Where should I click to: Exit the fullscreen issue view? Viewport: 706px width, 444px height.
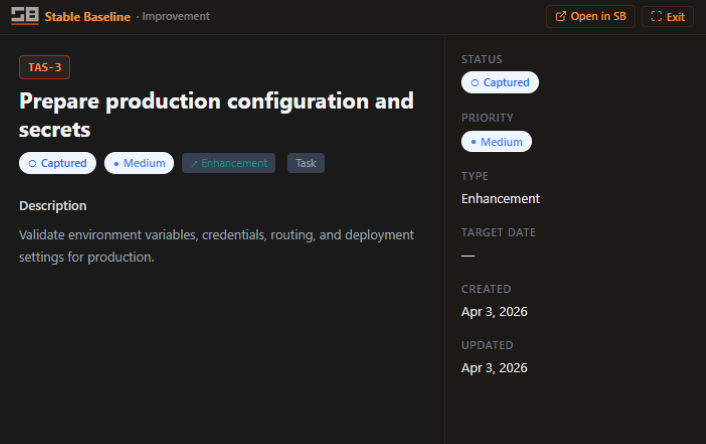pyautogui.click(x=668, y=17)
